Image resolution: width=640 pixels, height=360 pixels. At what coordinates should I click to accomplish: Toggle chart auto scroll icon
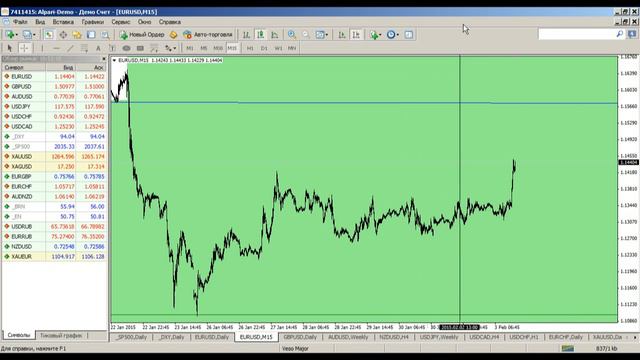click(x=342, y=35)
